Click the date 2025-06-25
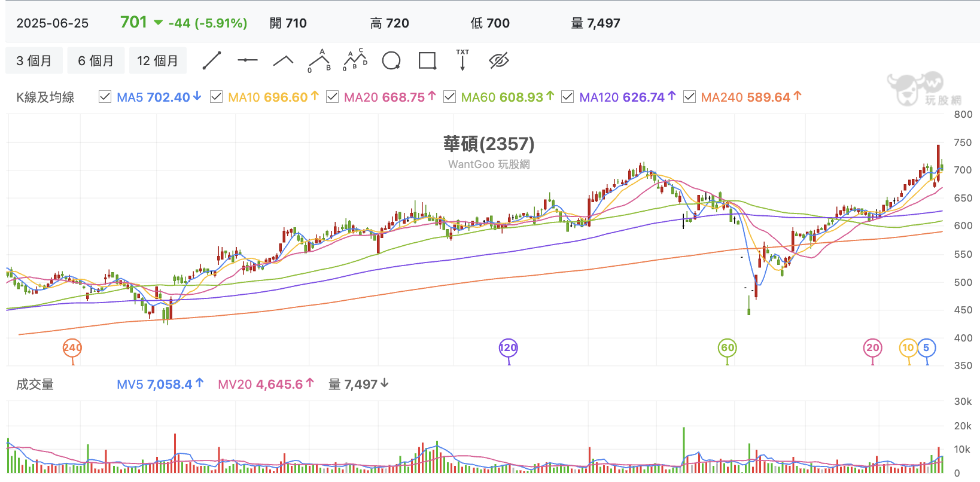The width and height of the screenshot is (980, 482). coord(53,23)
